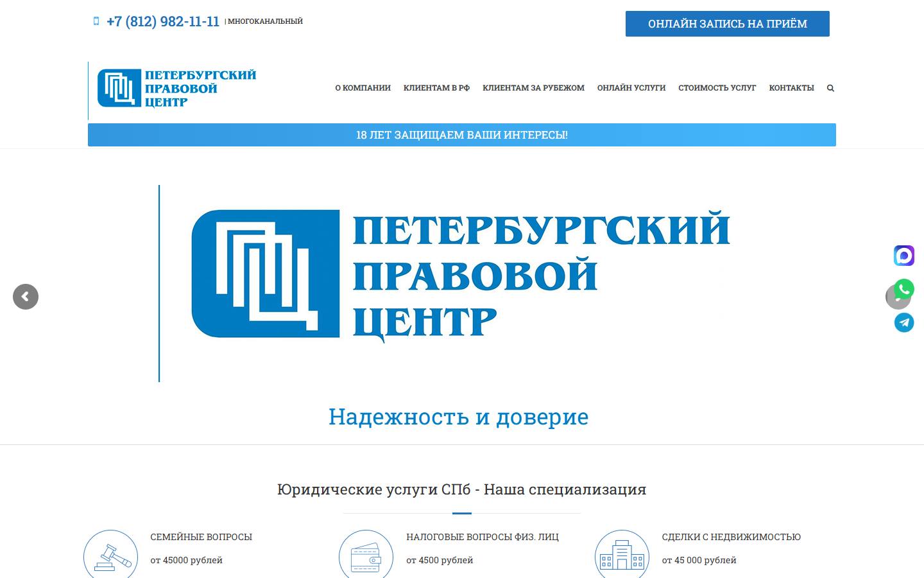Click the МНОГОКАНАЛЬНЫЙ label

(x=265, y=21)
